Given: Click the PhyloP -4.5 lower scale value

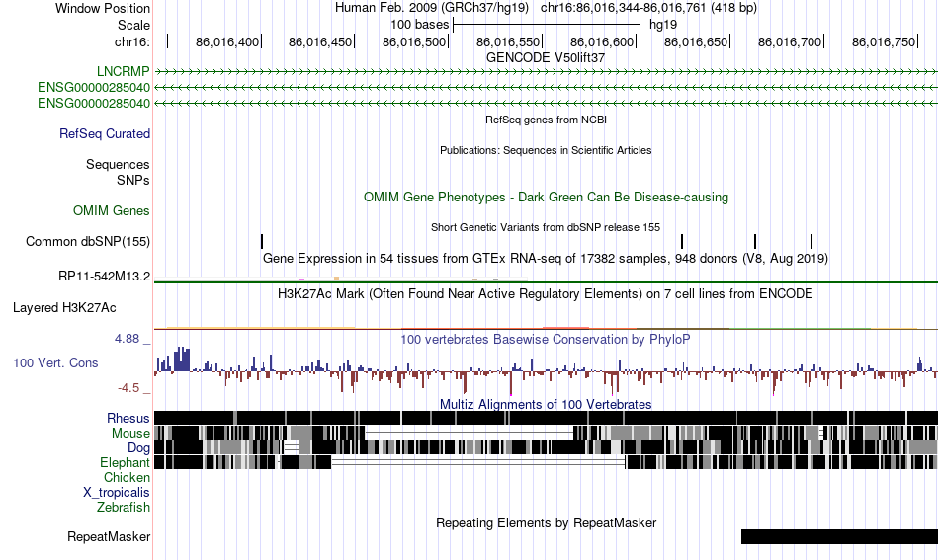Looking at the screenshot, I should tap(128, 388).
